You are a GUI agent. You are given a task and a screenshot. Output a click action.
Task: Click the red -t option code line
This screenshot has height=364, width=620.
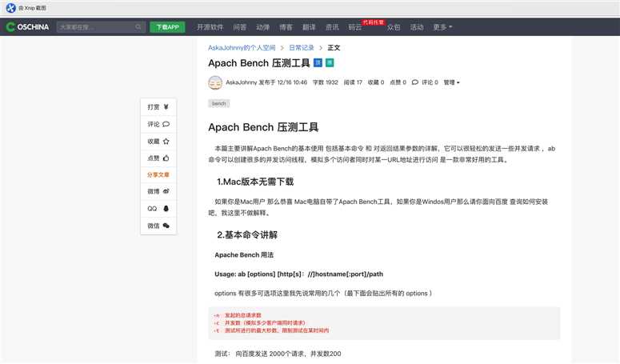click(271, 330)
